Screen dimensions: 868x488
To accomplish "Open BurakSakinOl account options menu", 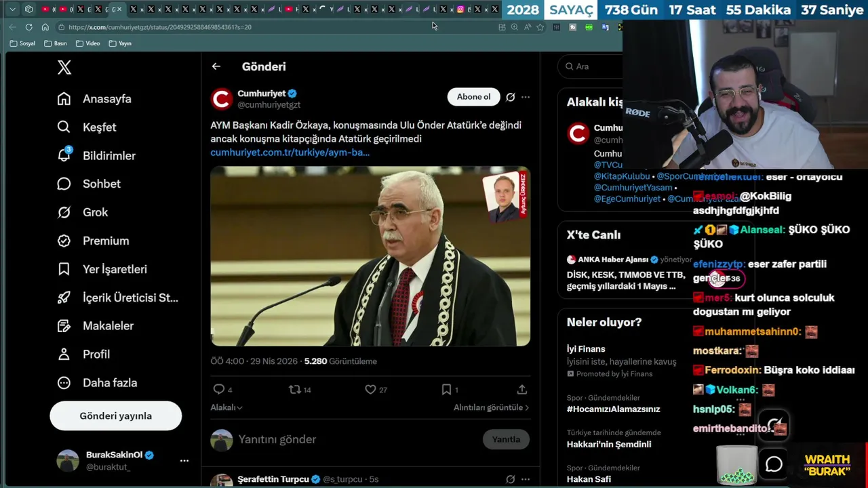I will tap(184, 461).
